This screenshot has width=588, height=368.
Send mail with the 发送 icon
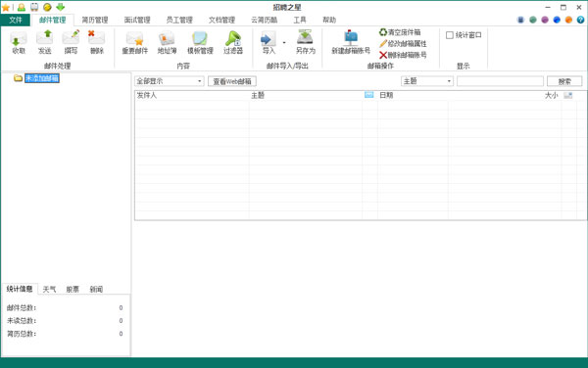click(x=45, y=43)
